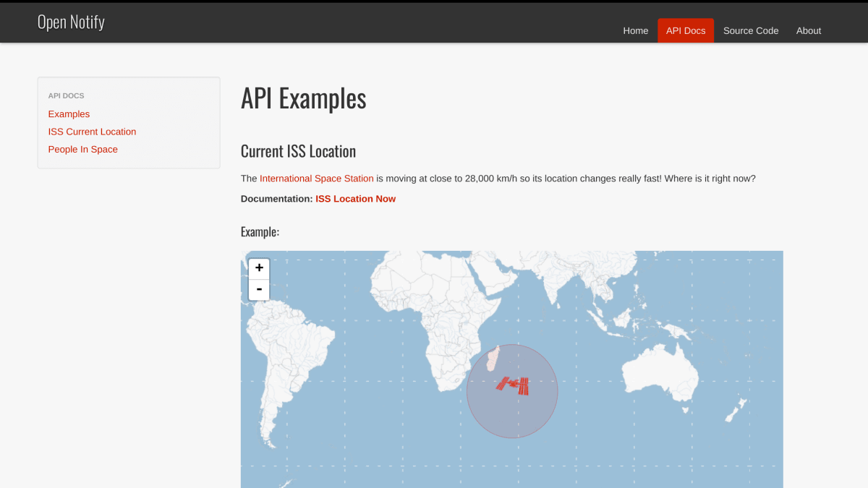Open the Source Code navigation item
Screen dimensions: 868x488
(751, 30)
